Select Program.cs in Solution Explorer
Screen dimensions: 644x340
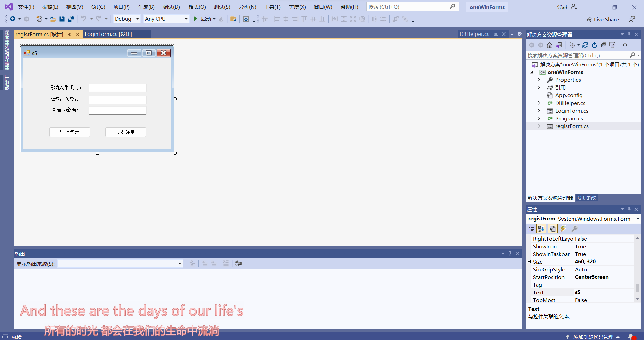click(x=569, y=118)
